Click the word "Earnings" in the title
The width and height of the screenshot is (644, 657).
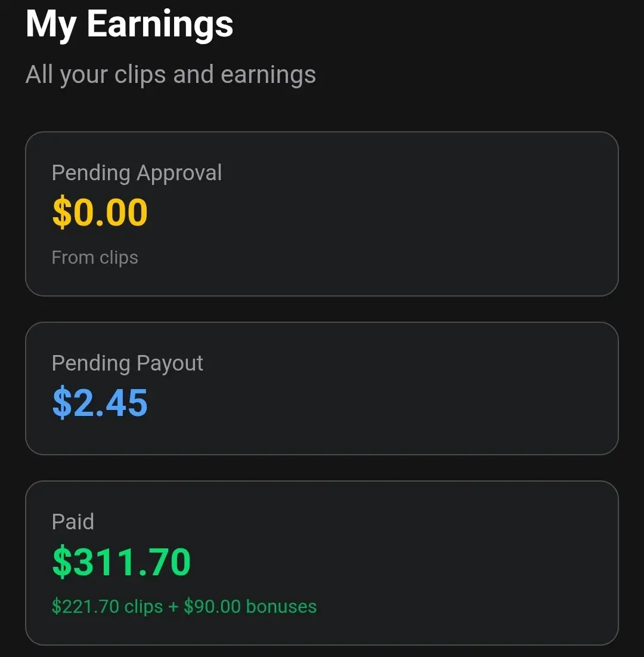(160, 25)
